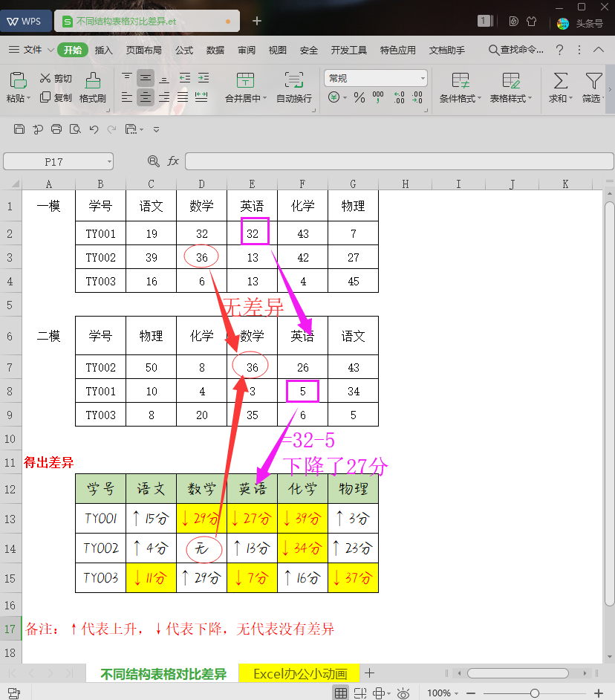The image size is (615, 700).
Task: Open the help question mark
Action: [559, 50]
